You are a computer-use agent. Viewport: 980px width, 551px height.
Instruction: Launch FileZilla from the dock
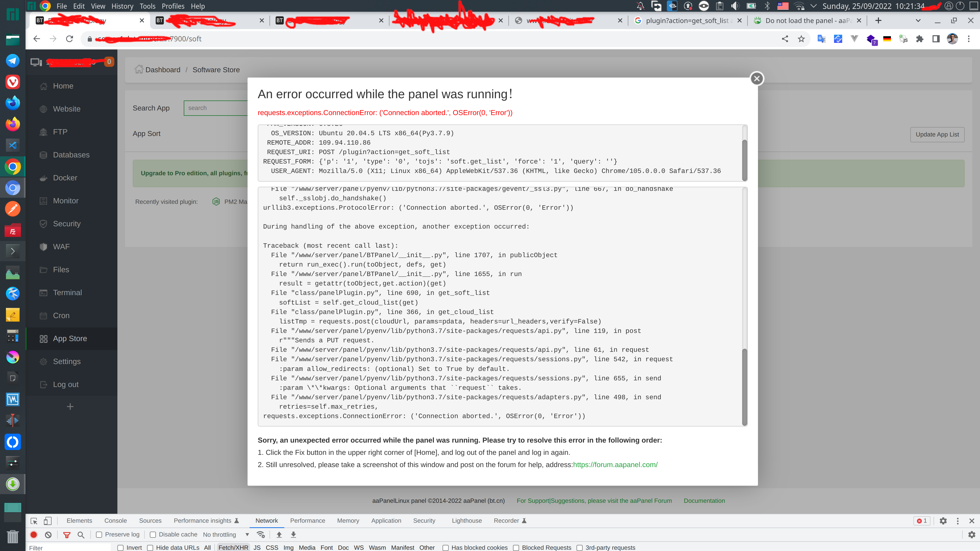pos(13,230)
